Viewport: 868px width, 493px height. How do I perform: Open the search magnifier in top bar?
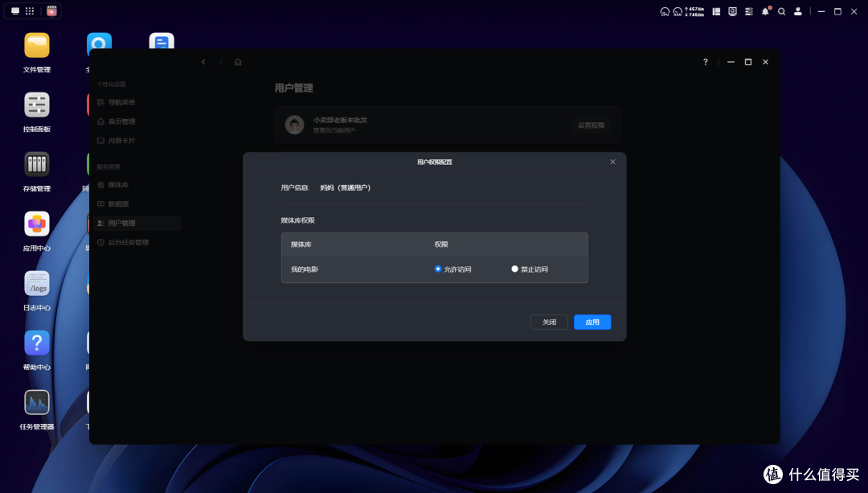782,11
